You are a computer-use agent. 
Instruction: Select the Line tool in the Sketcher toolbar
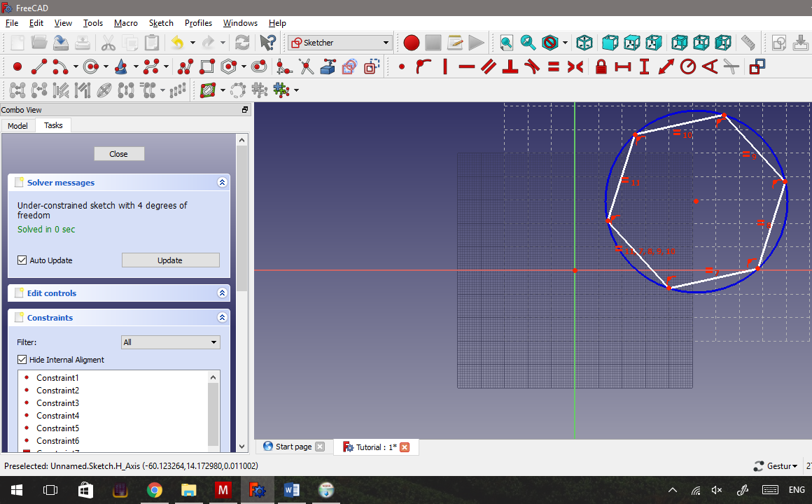[x=38, y=66]
